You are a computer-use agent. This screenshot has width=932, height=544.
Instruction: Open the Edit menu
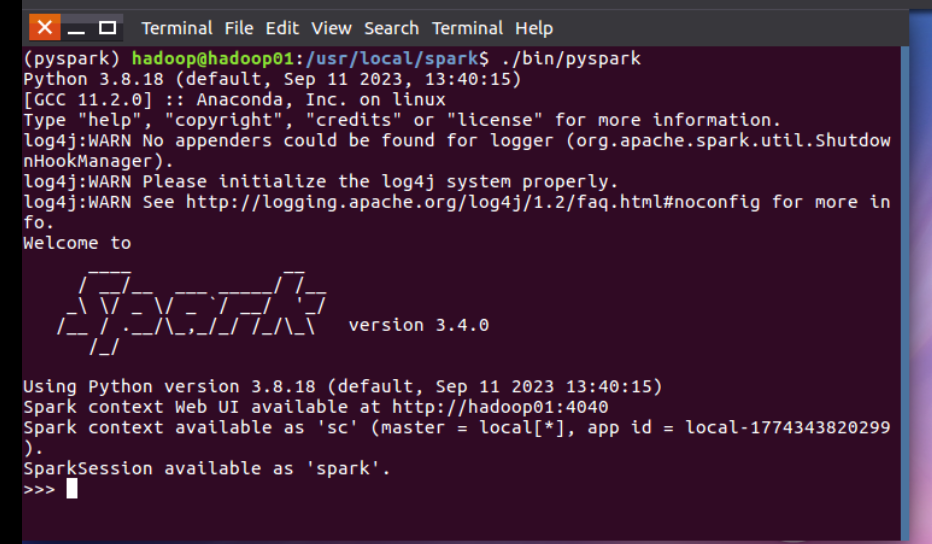[282, 28]
